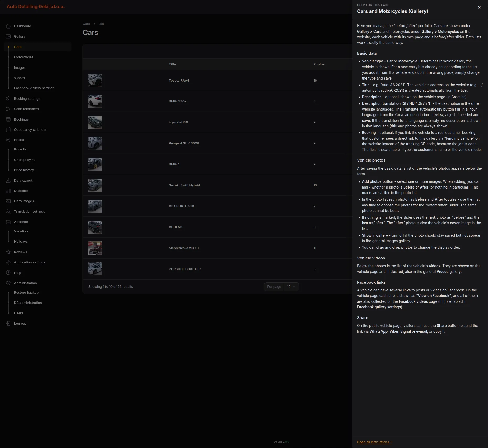
Task: Click the Hero images icon
Action: tap(8, 201)
